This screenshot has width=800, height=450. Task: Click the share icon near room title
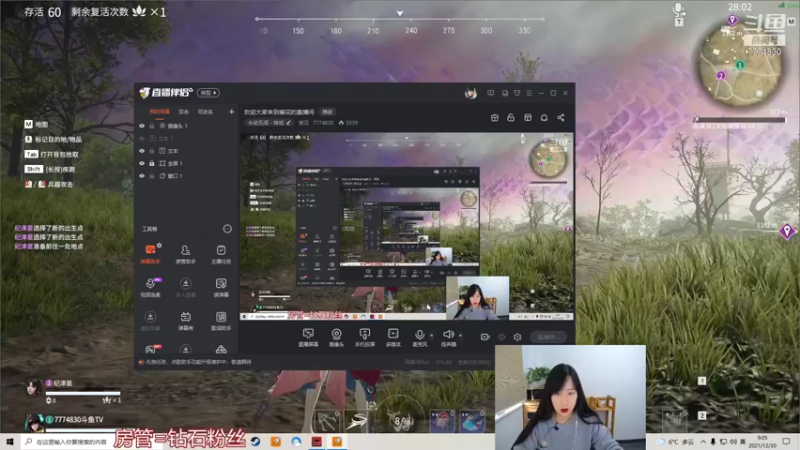[x=561, y=118]
